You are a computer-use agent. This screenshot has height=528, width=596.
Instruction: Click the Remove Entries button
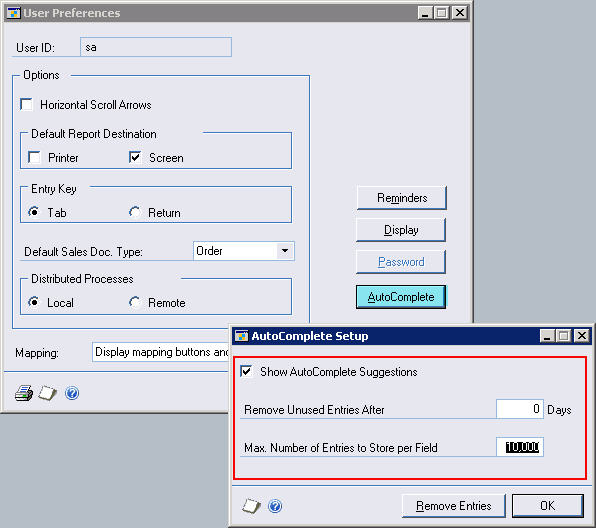point(453,506)
